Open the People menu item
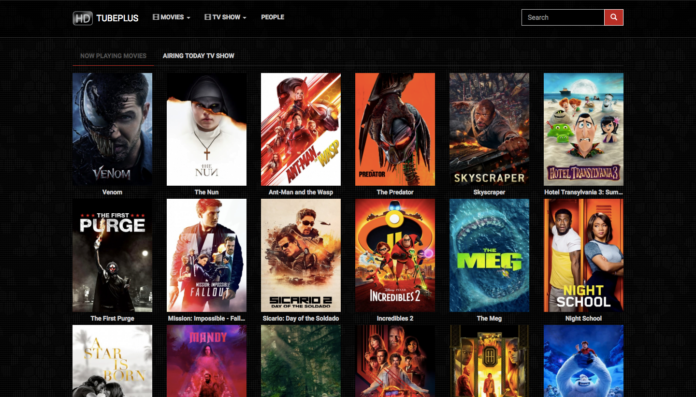This screenshot has height=397, width=696. 273,17
